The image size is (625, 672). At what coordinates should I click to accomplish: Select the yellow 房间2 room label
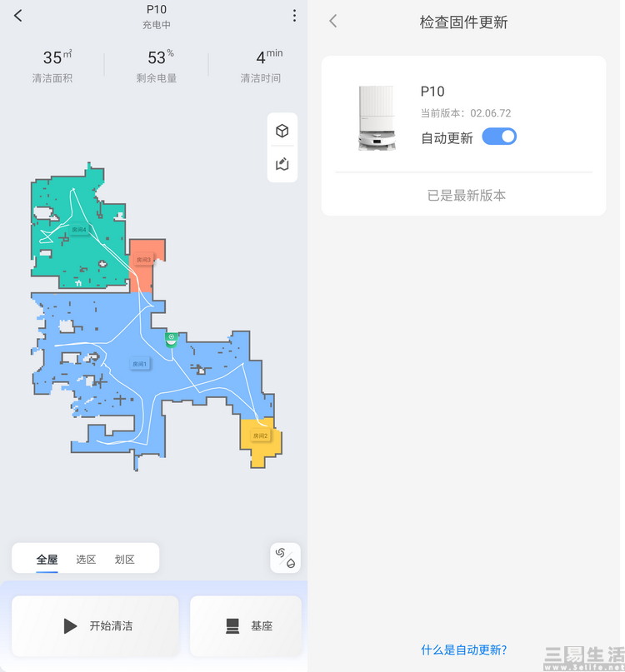click(x=260, y=436)
